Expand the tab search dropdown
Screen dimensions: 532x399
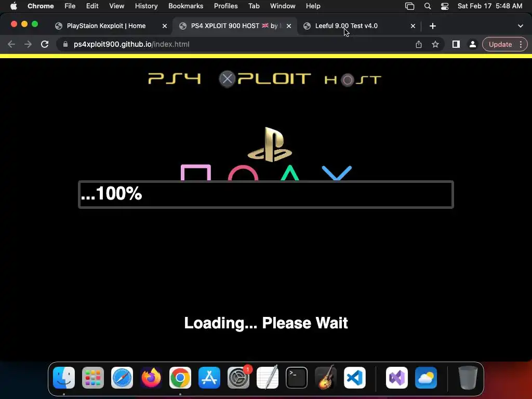click(x=521, y=26)
